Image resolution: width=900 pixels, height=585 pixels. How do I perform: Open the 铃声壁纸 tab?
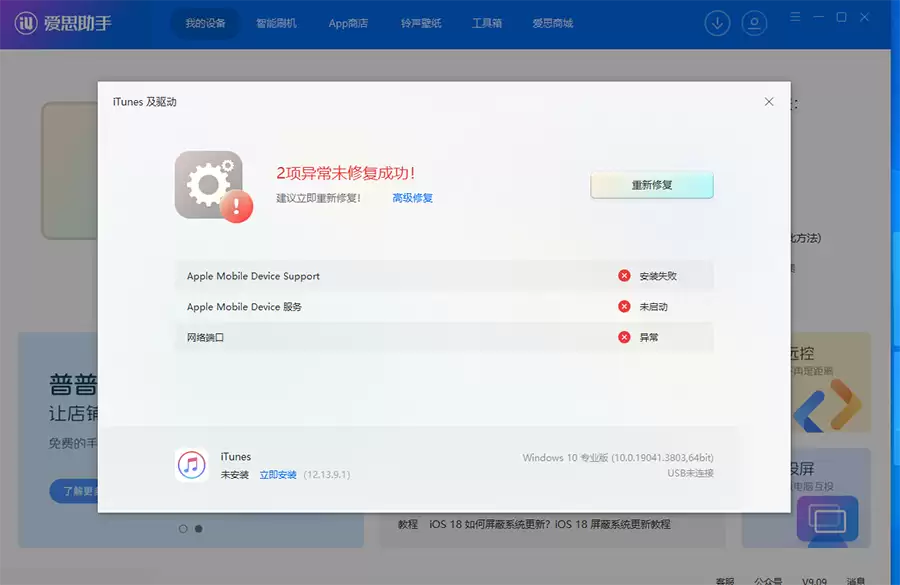[421, 24]
